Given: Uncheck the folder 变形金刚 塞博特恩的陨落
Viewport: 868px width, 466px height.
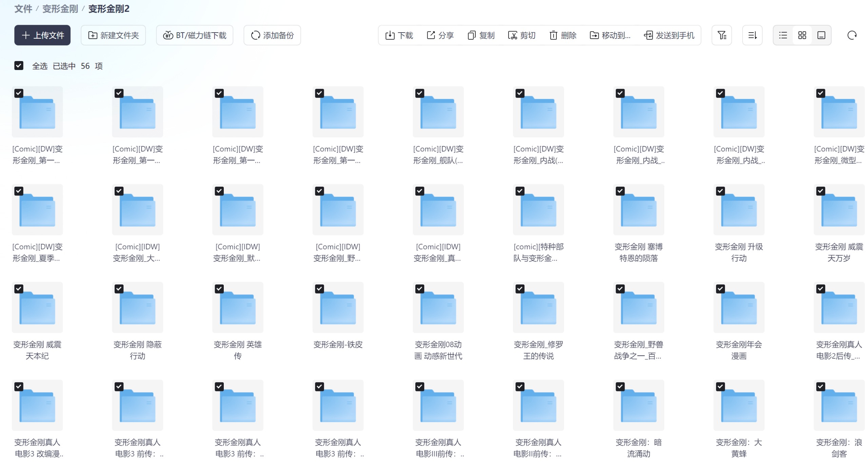Looking at the screenshot, I should point(620,191).
